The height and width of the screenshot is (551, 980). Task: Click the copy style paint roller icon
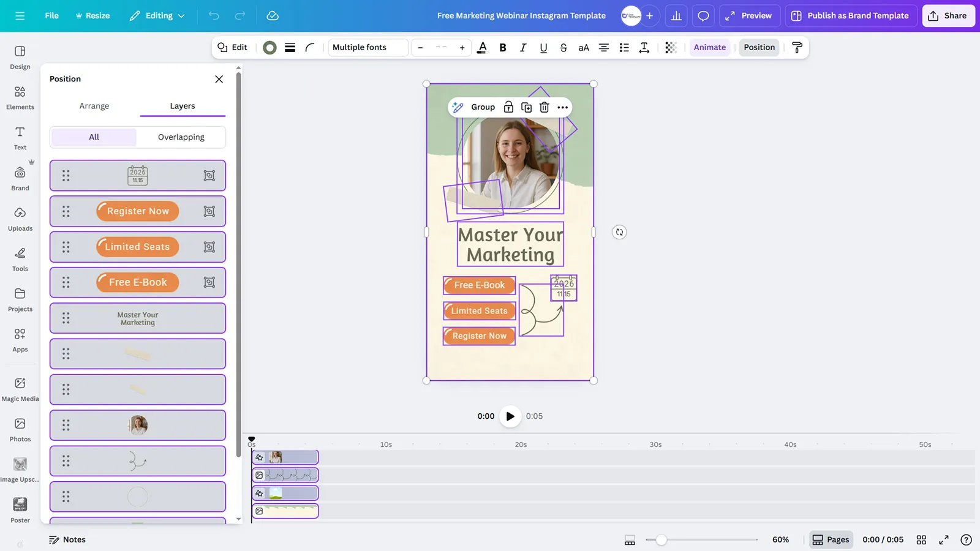(x=797, y=48)
